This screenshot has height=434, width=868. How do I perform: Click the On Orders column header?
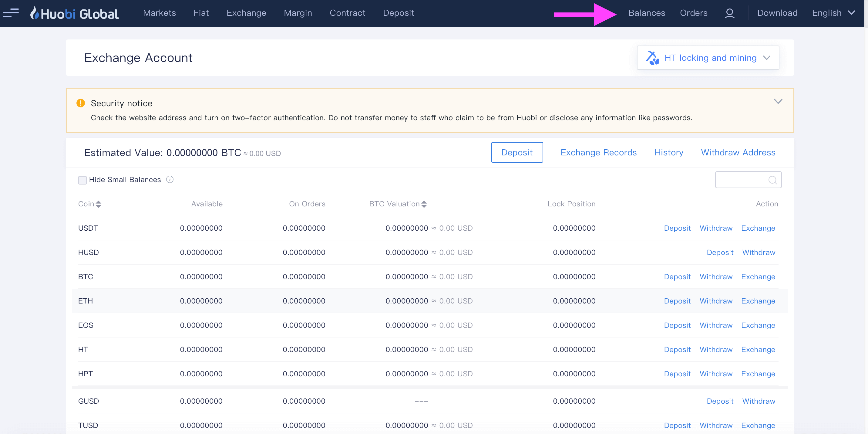(307, 204)
